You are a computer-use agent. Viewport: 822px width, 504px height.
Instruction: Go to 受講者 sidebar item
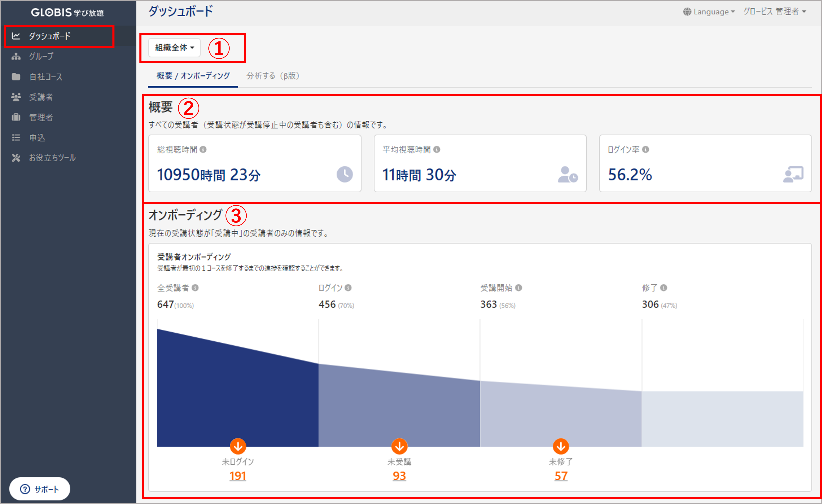pyautogui.click(x=41, y=97)
